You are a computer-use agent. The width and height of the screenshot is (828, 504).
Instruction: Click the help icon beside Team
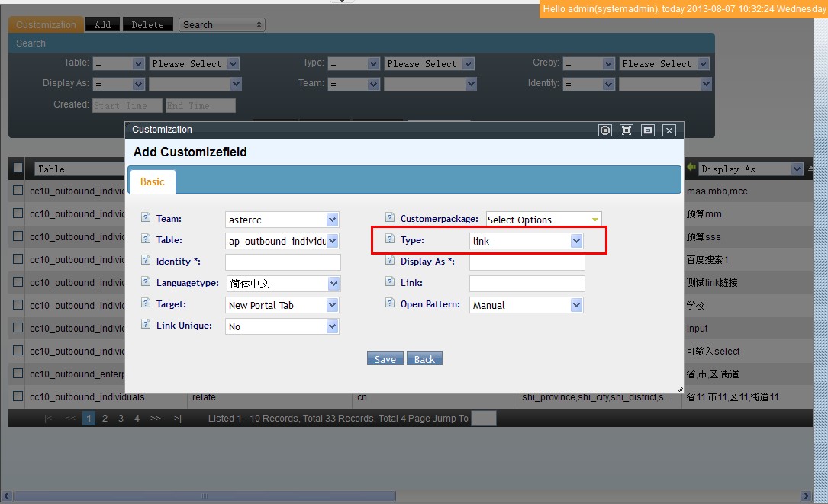click(x=146, y=218)
